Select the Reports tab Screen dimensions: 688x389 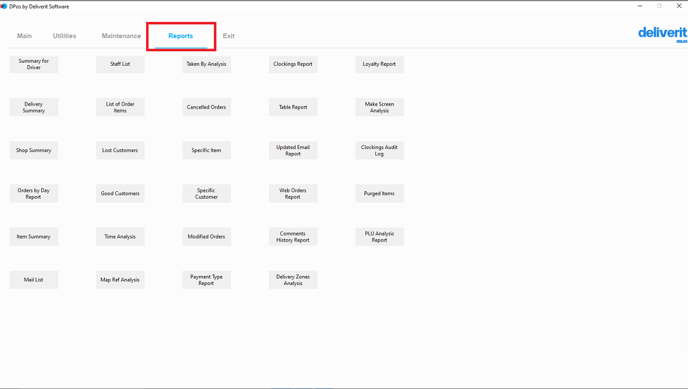181,36
